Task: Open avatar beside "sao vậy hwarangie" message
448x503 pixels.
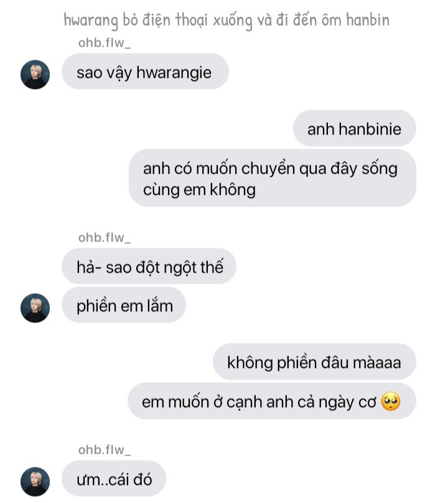Action: click(35, 75)
